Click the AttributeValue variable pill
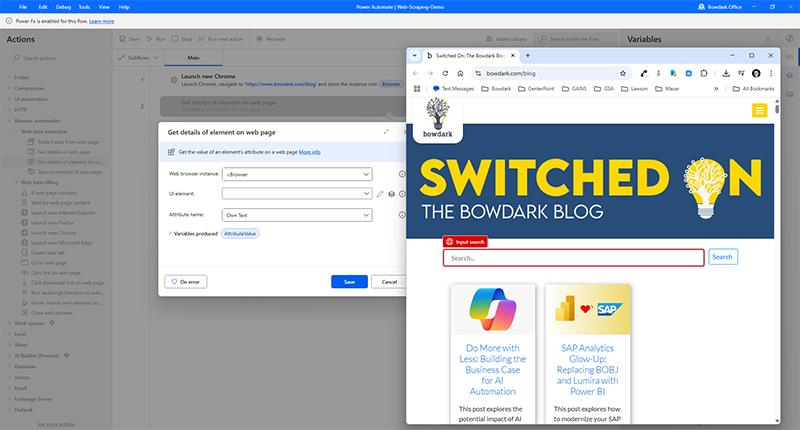Image resolution: width=800 pixels, height=430 pixels. click(240, 234)
